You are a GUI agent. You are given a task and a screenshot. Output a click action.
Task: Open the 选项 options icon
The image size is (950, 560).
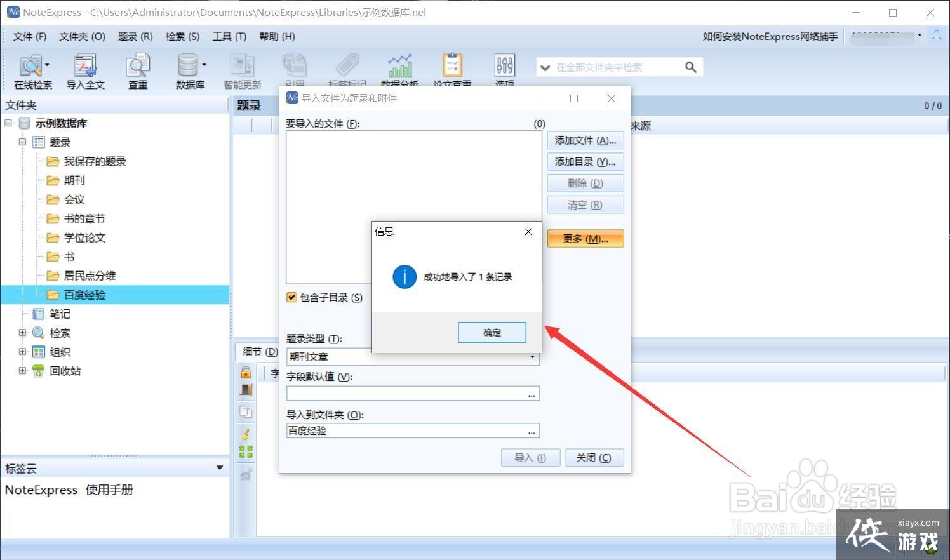[505, 70]
